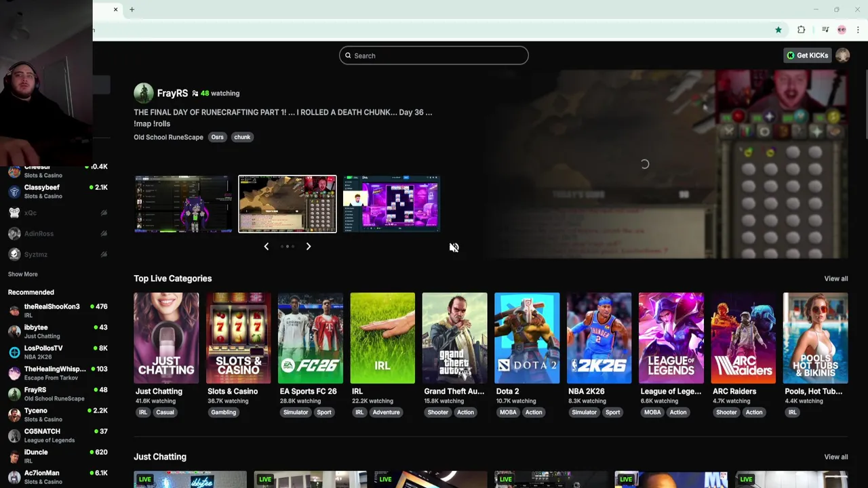Click the Shooter tag under Grand Theft Auto
The image size is (868, 488).
coord(437,412)
